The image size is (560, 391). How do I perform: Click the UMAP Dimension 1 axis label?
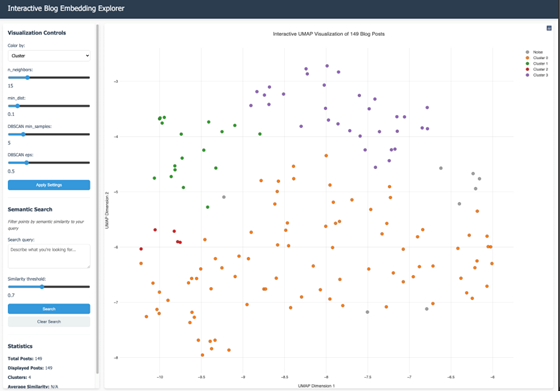[316, 386]
